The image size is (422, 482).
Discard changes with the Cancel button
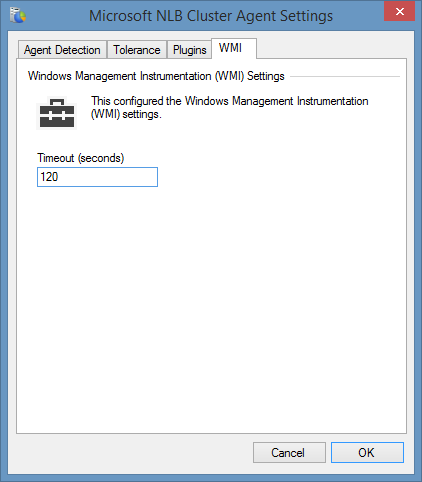click(x=289, y=453)
